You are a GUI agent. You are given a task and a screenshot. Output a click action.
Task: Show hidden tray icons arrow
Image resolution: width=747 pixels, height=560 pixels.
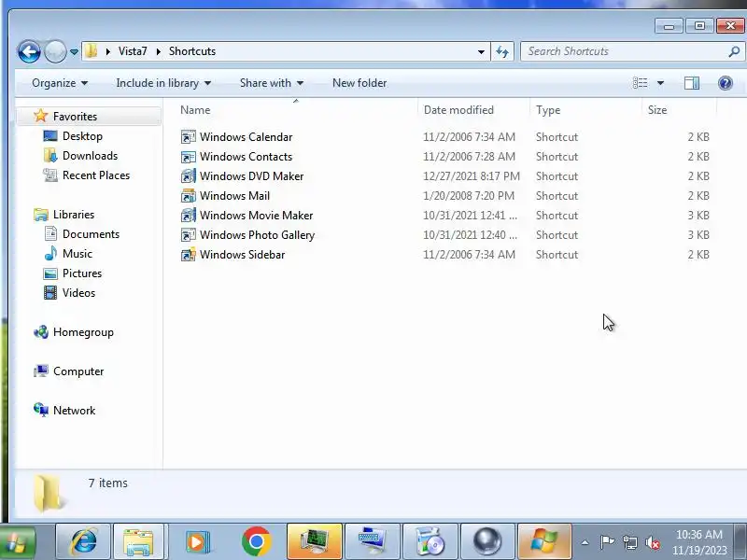click(585, 542)
